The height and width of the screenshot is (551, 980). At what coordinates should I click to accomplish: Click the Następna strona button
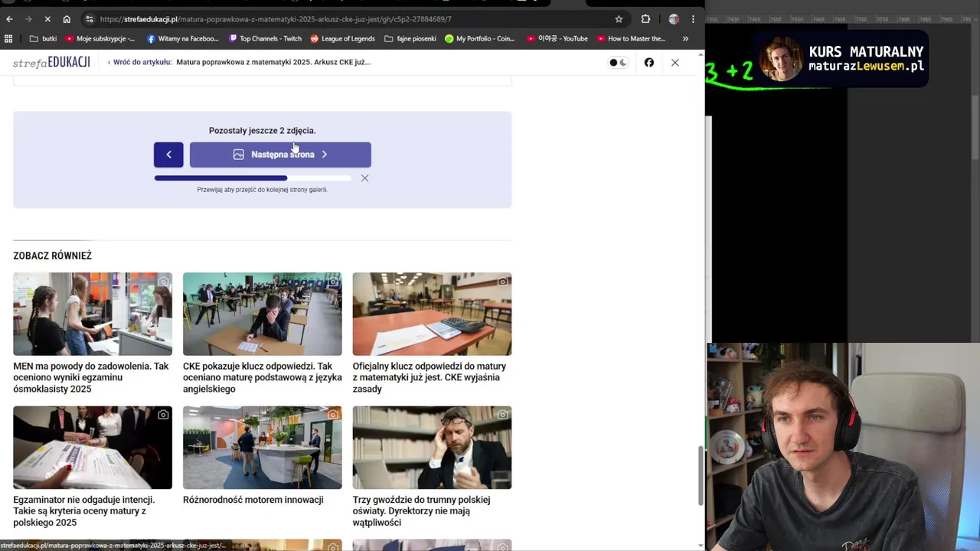(280, 155)
